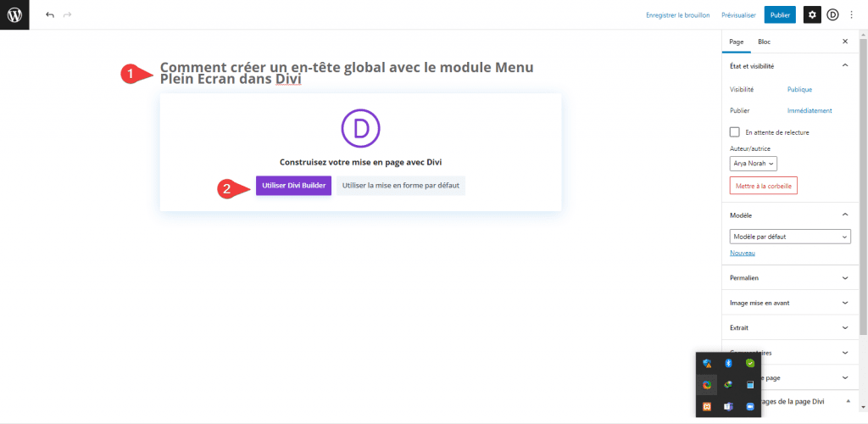This screenshot has height=424, width=868.
Task: Click 'Construisez votre mise en page avec Divi'
Action: coord(360,163)
